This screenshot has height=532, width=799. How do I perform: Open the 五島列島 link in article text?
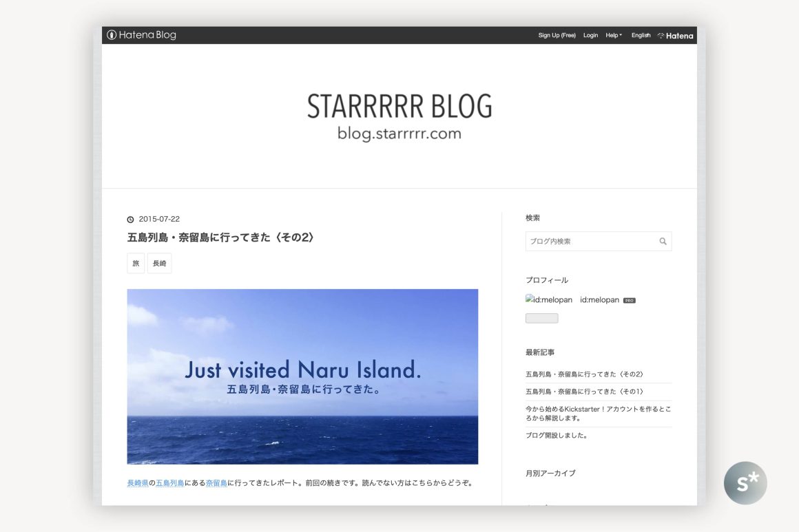[169, 483]
